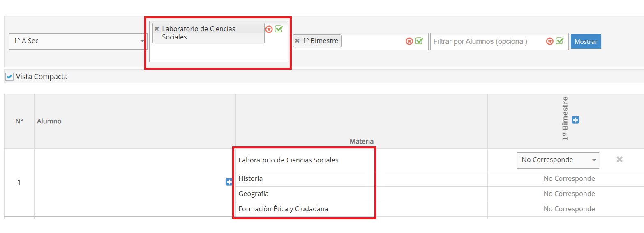Click the Geografía subject row
644x233 pixels.
point(254,194)
